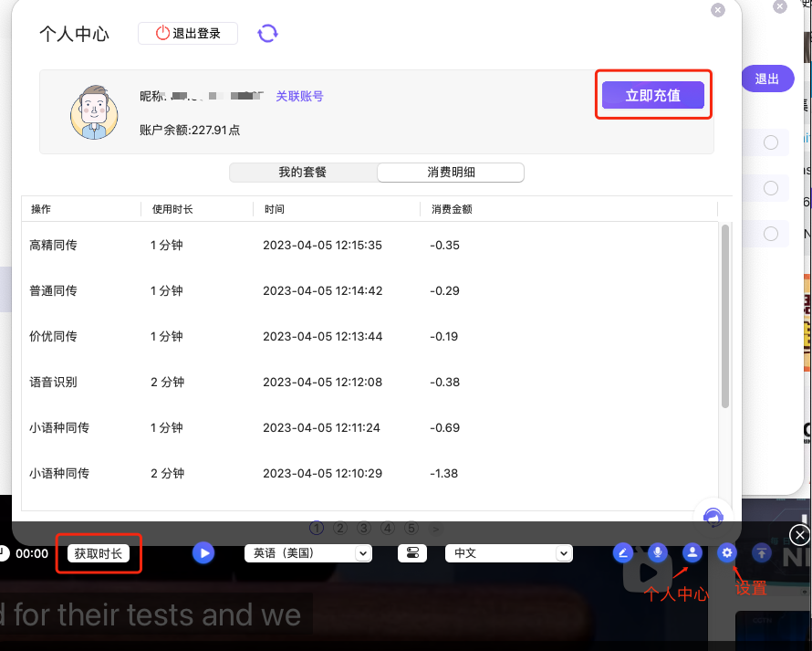The width and height of the screenshot is (812, 651).
Task: Open 设置 via the gear icon
Action: 727,552
